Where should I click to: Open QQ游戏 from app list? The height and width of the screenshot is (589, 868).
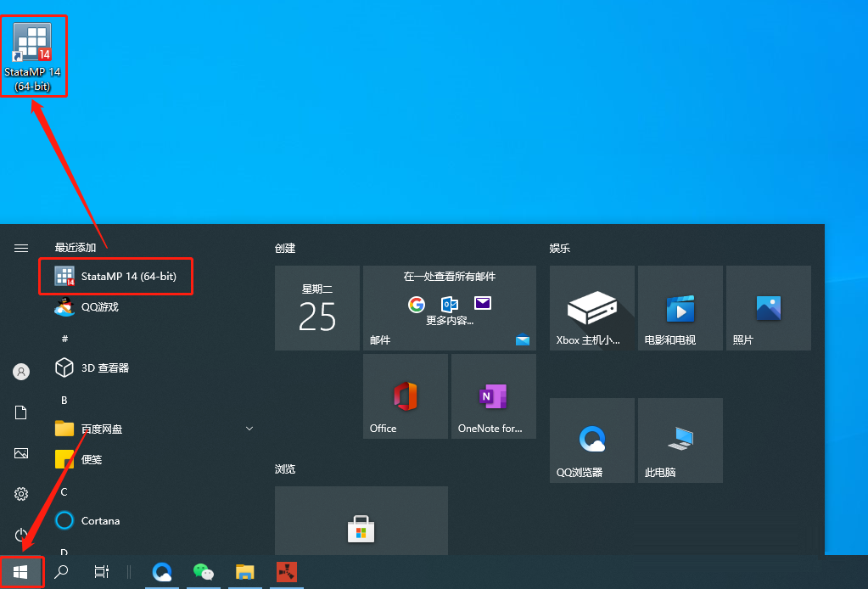tap(99, 307)
